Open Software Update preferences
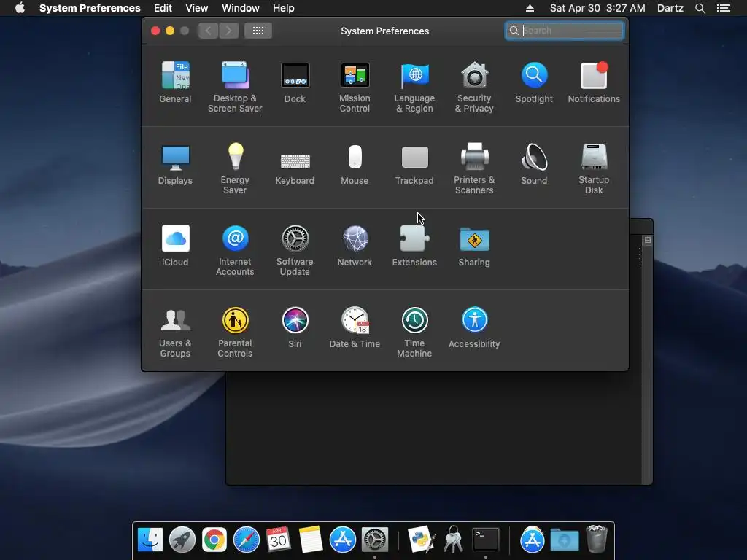Viewport: 747px width, 560px height. [295, 251]
